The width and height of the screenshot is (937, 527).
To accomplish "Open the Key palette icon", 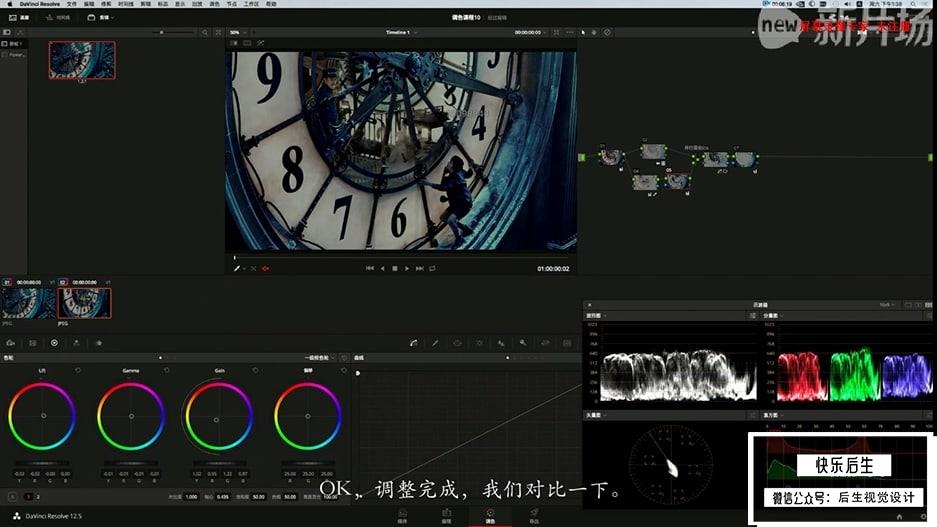I will tap(523, 343).
